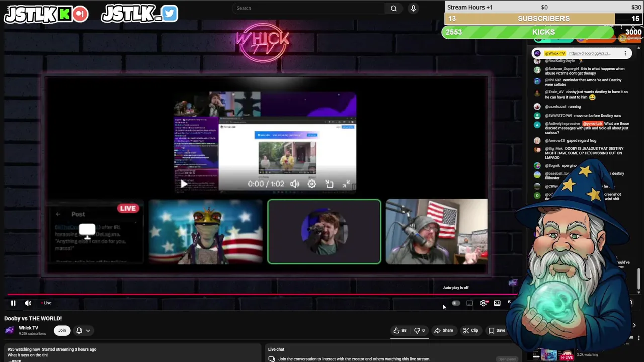Click @Toxin_AV chat message
The height and width of the screenshot is (362, 644).
[586, 94]
